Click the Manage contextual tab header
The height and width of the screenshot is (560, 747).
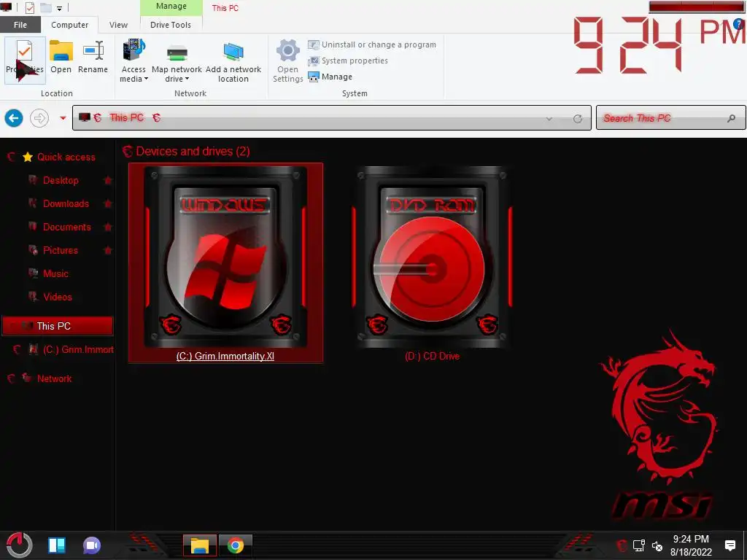pyautogui.click(x=171, y=7)
